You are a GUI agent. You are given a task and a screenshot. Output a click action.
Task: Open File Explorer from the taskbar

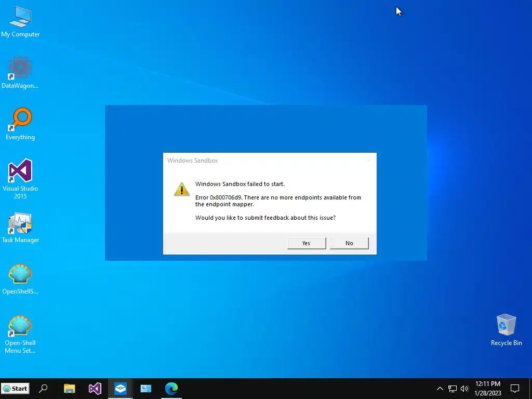70,389
